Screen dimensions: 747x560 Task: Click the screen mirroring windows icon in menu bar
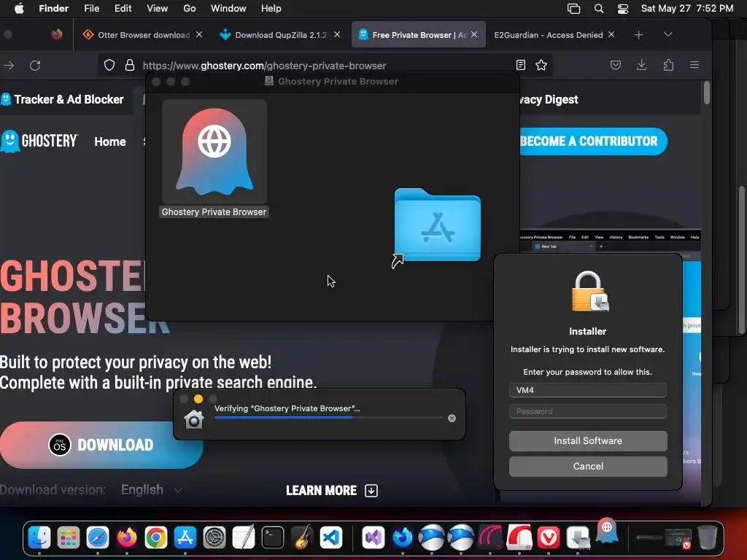click(x=573, y=9)
